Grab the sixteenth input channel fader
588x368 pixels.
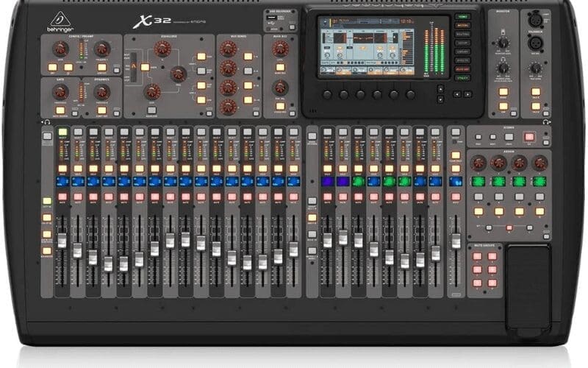click(x=293, y=250)
